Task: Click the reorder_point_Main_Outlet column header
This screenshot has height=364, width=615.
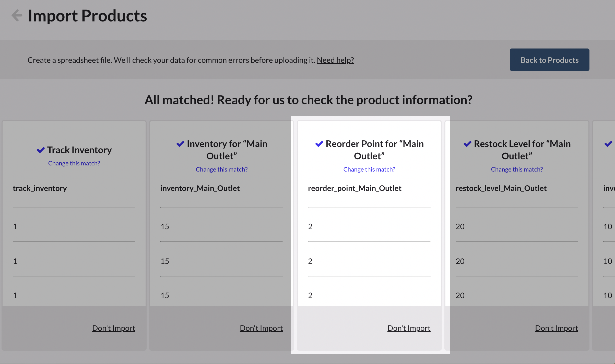Action: click(354, 188)
